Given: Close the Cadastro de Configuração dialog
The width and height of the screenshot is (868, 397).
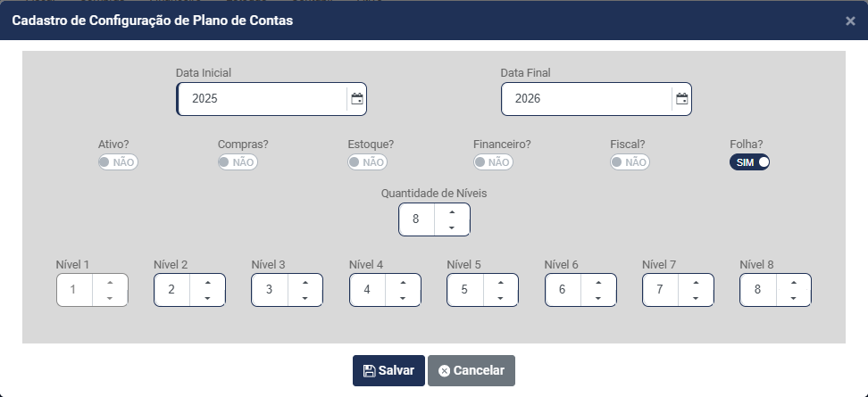Looking at the screenshot, I should (x=850, y=21).
